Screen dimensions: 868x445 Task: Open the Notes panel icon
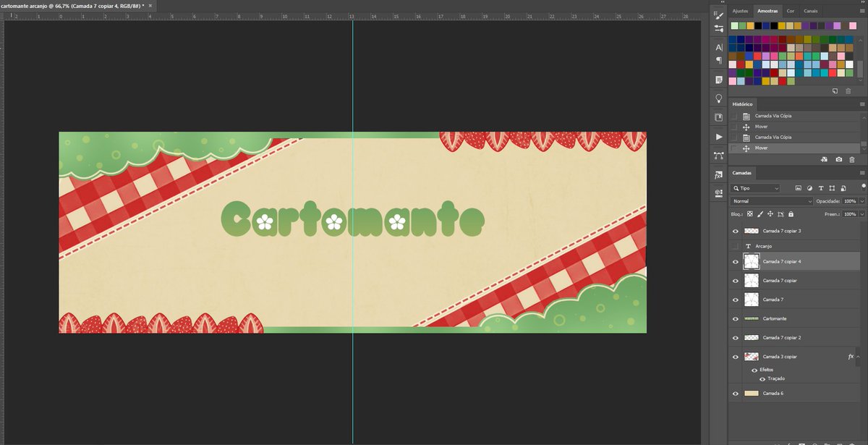[x=718, y=80]
